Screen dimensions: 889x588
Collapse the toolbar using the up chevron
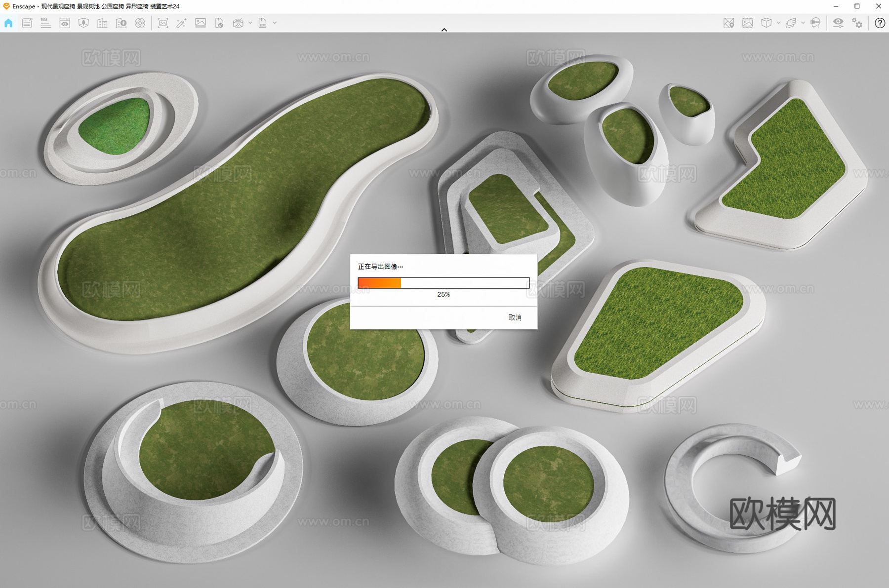[444, 30]
